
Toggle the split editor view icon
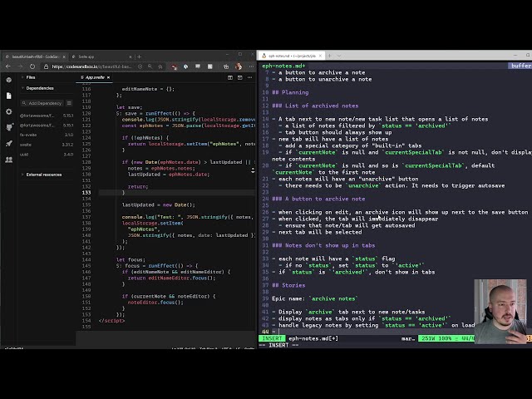click(x=230, y=77)
